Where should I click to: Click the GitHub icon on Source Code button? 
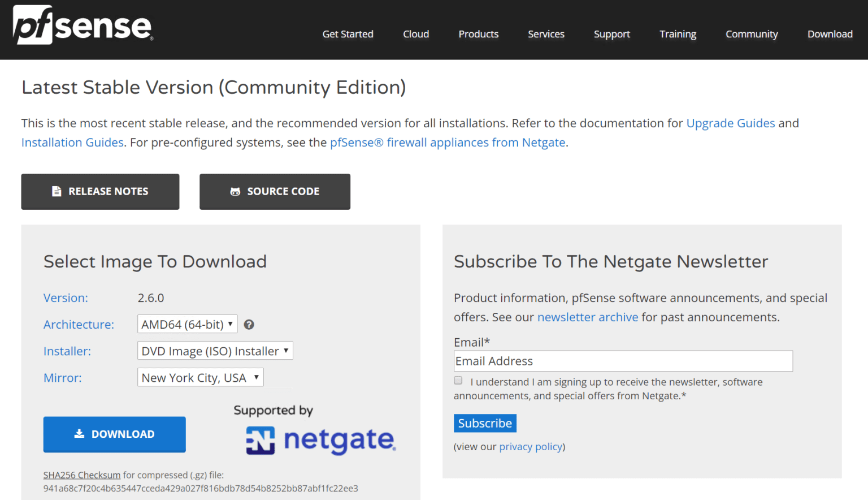pyautogui.click(x=236, y=191)
